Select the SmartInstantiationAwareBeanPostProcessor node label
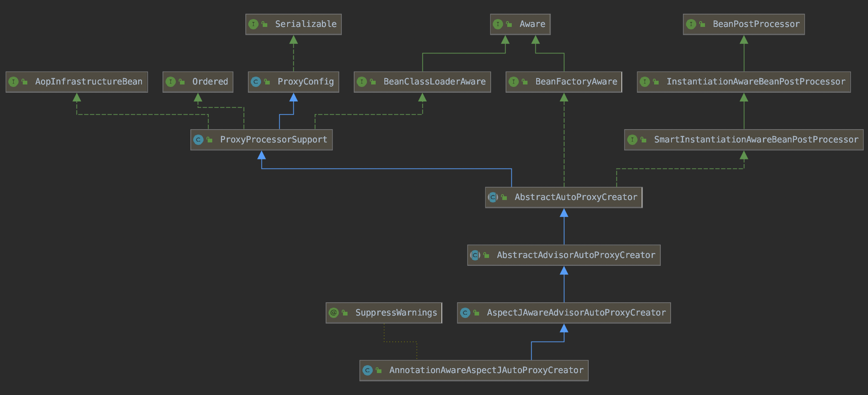 756,140
